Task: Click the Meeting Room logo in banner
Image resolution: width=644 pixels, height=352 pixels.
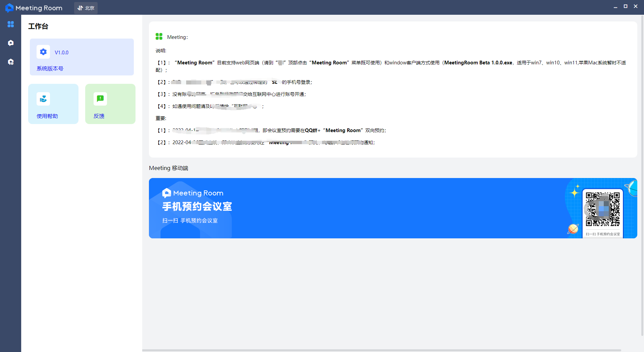Action: pyautogui.click(x=193, y=193)
